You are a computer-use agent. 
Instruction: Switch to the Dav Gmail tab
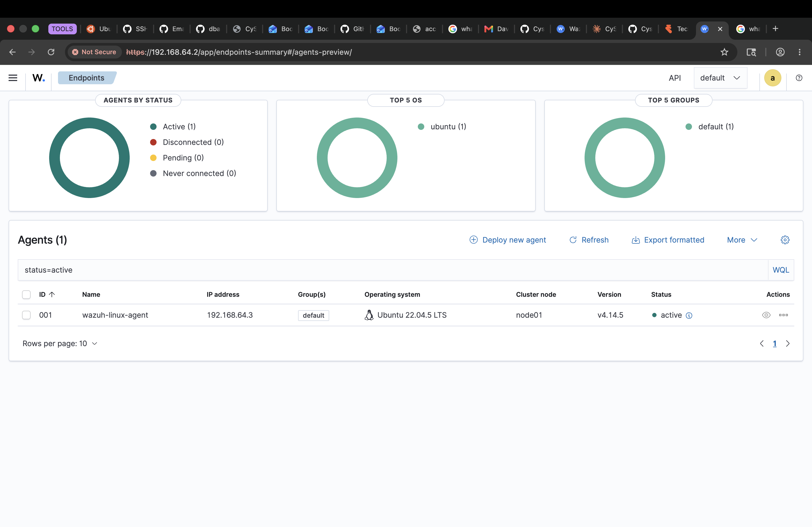coord(496,29)
